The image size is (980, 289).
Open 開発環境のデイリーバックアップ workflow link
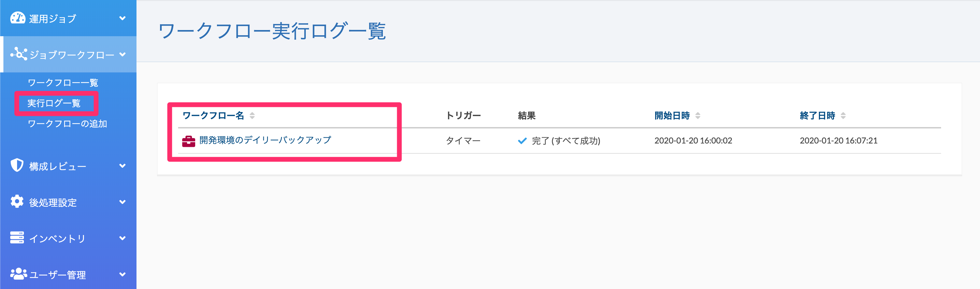tap(265, 140)
